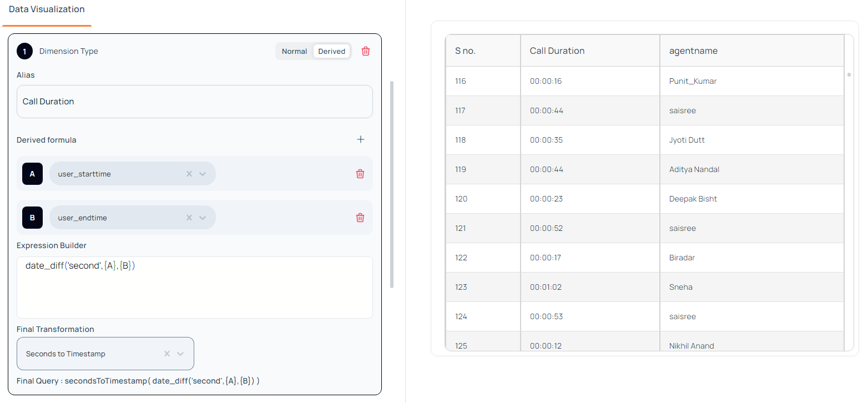
Task: Switch dimension type to Normal
Action: [294, 51]
